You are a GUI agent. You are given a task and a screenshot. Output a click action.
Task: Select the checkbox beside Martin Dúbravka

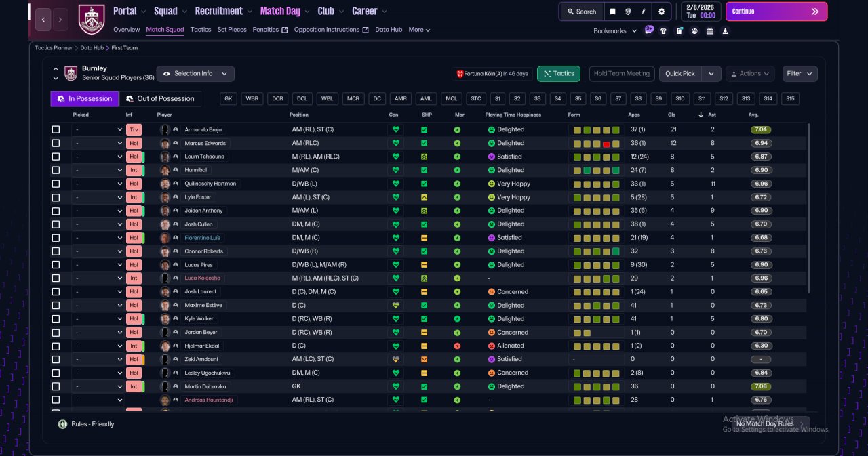[x=56, y=386]
